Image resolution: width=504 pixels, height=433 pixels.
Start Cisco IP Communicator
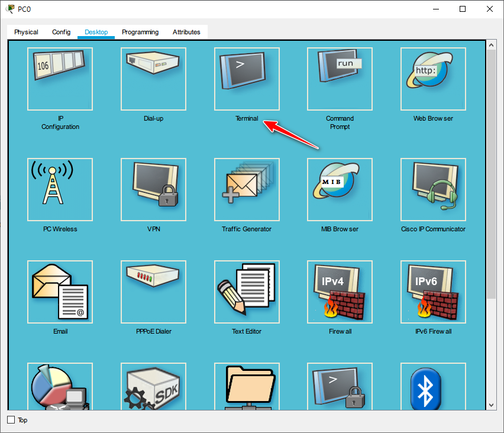(x=433, y=189)
